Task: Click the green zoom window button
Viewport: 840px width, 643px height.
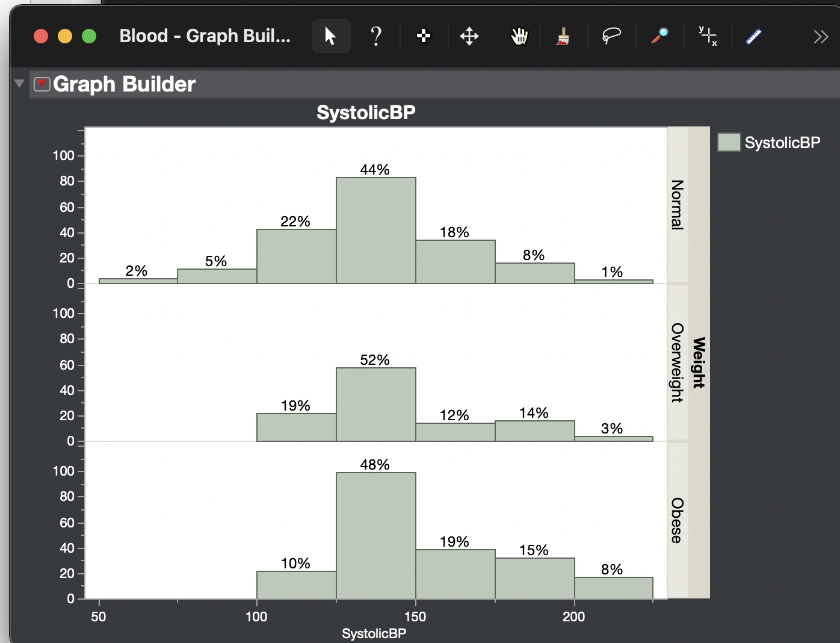Action: coord(89,36)
